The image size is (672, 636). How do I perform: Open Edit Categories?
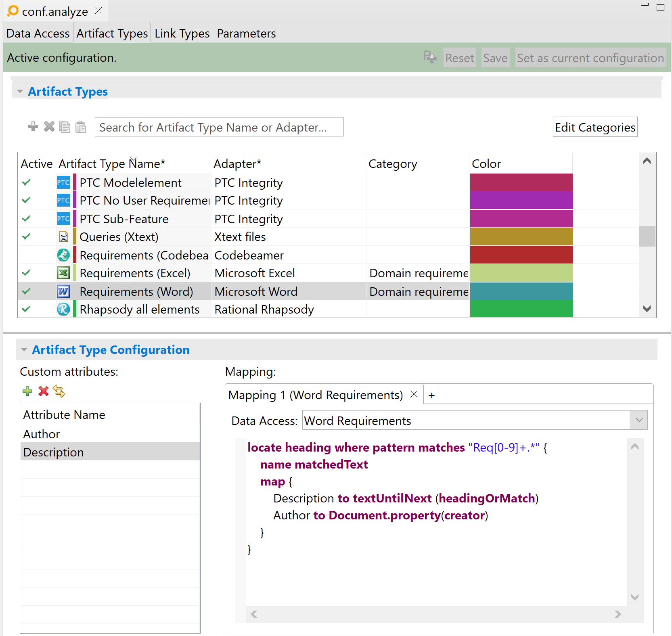click(595, 127)
